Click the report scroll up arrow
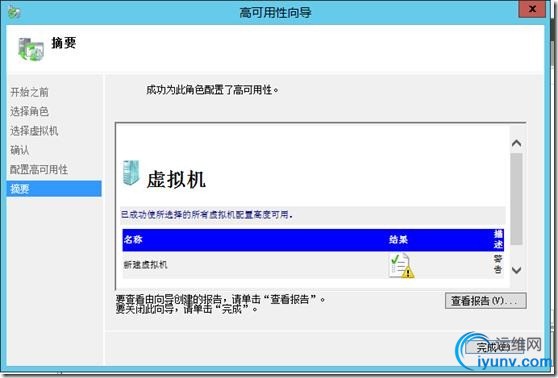The image size is (558, 378). click(x=516, y=143)
